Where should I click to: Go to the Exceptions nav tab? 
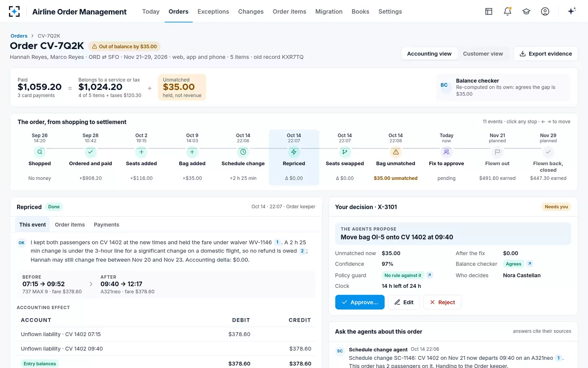(213, 11)
